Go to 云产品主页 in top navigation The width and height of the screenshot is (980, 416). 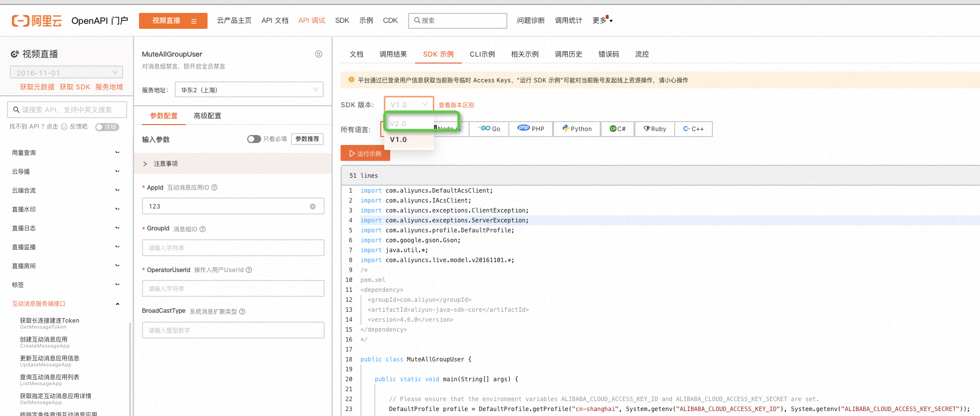234,20
